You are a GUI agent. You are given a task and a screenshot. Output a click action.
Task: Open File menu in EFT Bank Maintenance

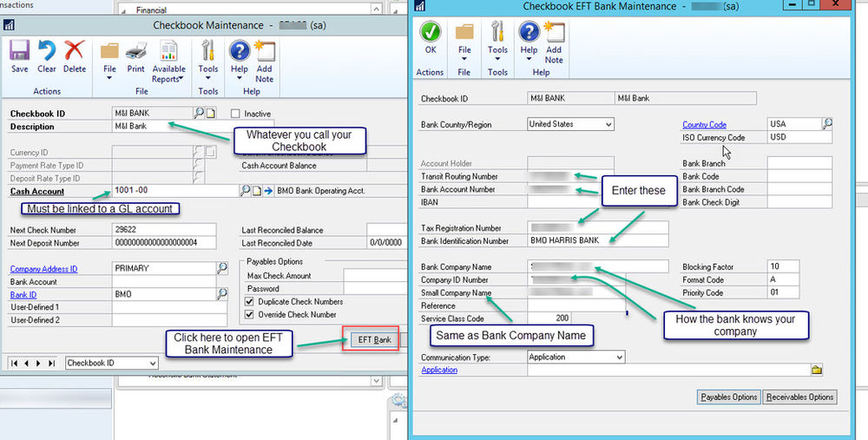tap(464, 42)
